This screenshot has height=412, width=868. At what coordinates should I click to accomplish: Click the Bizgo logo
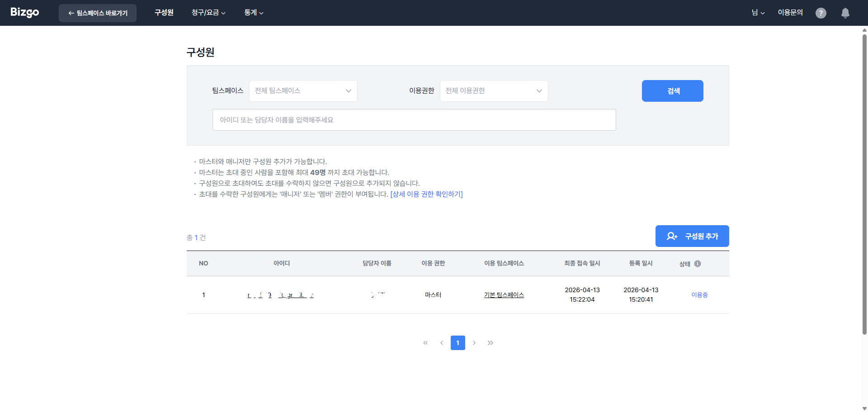(x=24, y=13)
